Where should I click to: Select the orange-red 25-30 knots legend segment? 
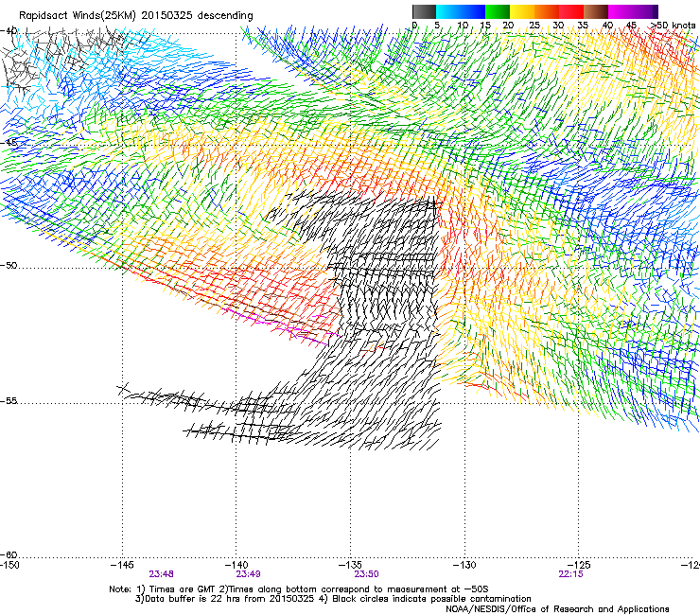point(547,11)
